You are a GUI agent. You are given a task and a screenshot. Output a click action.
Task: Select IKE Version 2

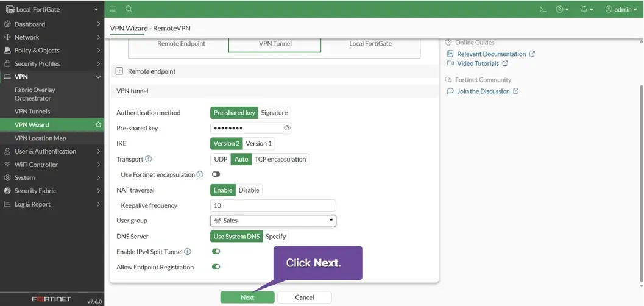pyautogui.click(x=226, y=143)
